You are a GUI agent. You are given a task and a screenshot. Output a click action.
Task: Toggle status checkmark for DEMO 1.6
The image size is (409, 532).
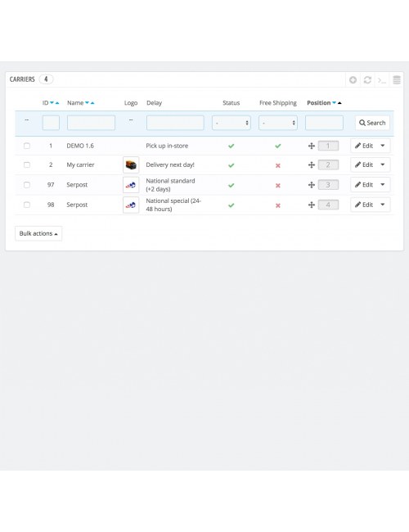pos(231,146)
